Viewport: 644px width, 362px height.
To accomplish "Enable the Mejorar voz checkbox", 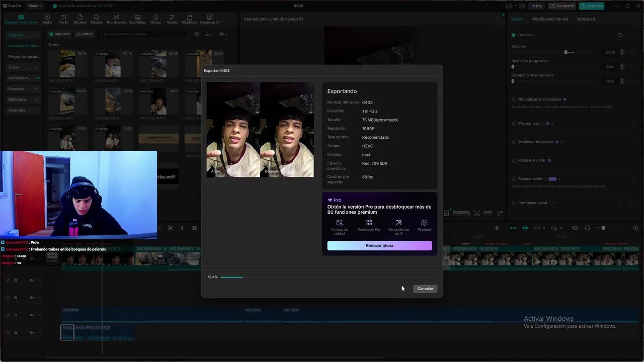I will pos(513,124).
